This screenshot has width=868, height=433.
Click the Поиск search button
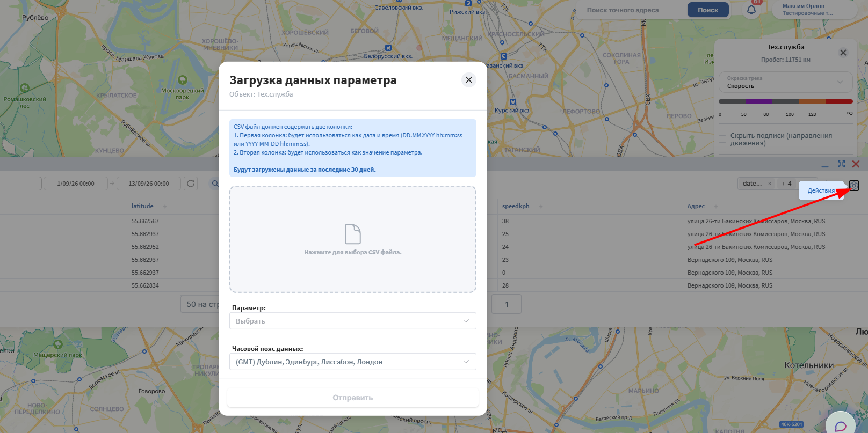pos(708,10)
